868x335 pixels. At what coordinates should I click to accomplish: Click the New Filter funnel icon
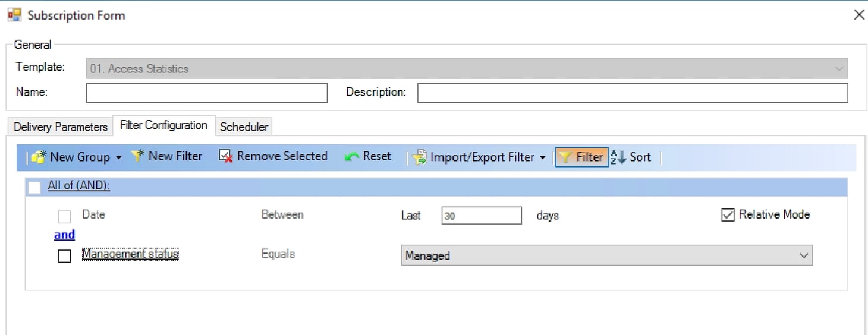(x=138, y=157)
